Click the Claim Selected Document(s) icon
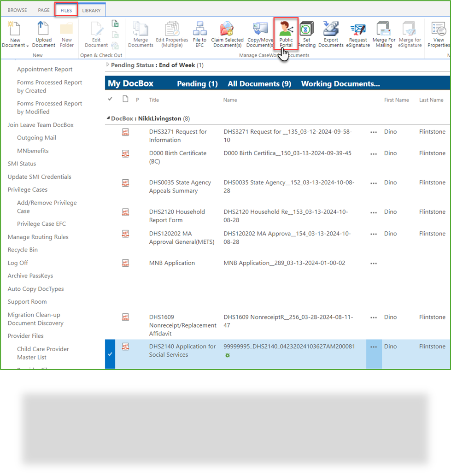Screen dimensions: 451x476 227,33
